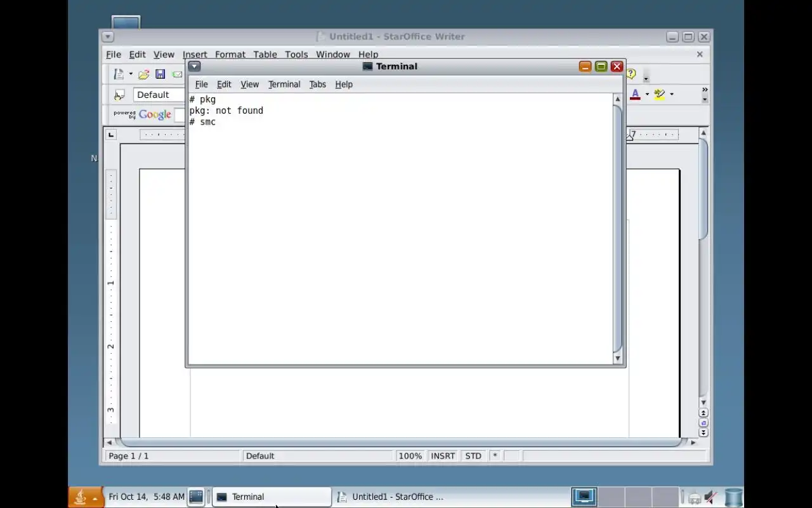Close the Writer document with the menu-bar X

click(700, 55)
